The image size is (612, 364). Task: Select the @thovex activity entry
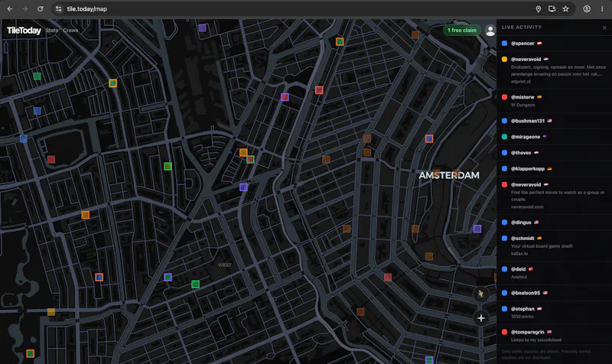(x=554, y=152)
